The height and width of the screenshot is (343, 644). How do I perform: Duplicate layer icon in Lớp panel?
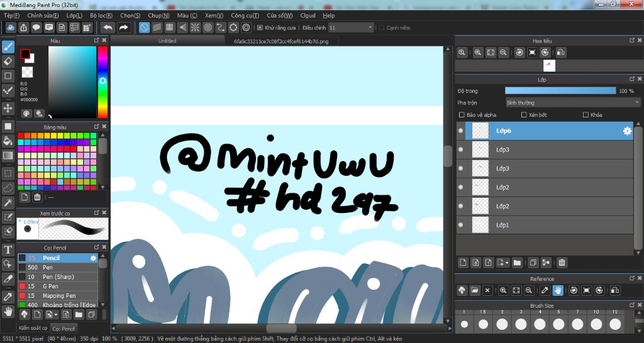533,262
